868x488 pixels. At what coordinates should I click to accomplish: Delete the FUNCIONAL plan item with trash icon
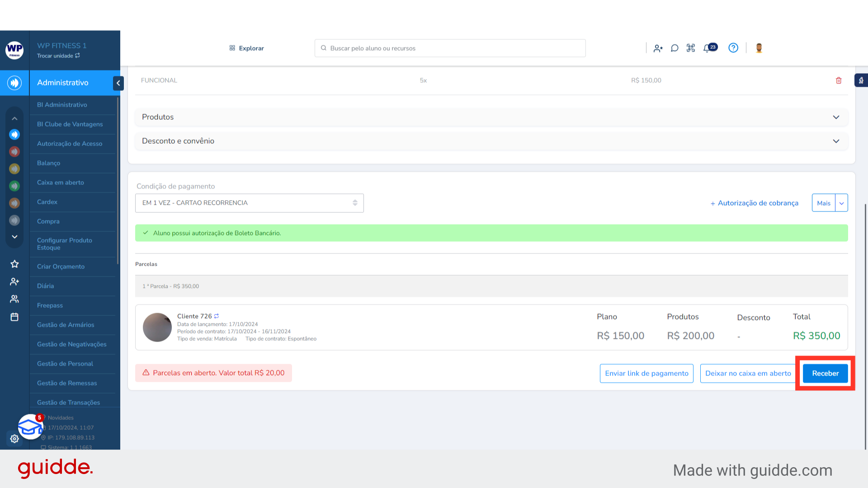[839, 80]
